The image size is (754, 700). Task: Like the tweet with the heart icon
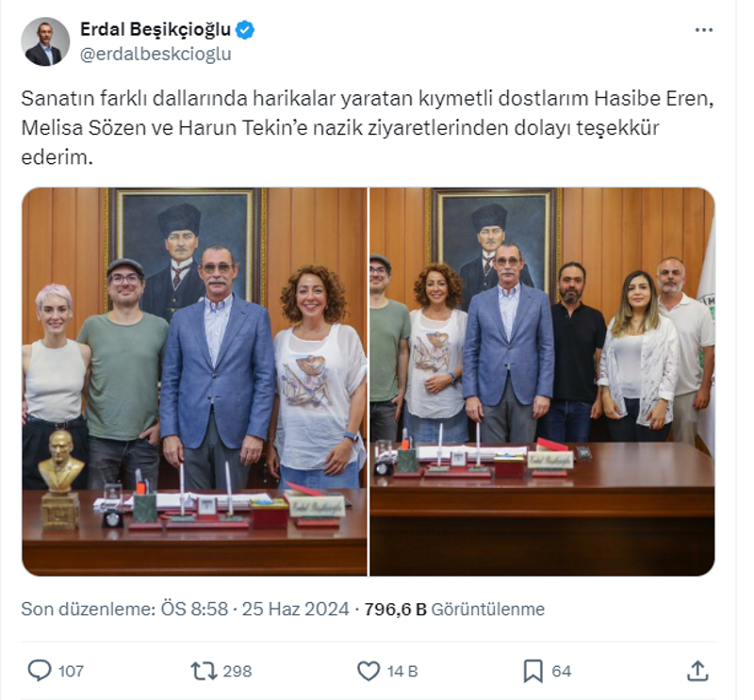[x=369, y=671]
